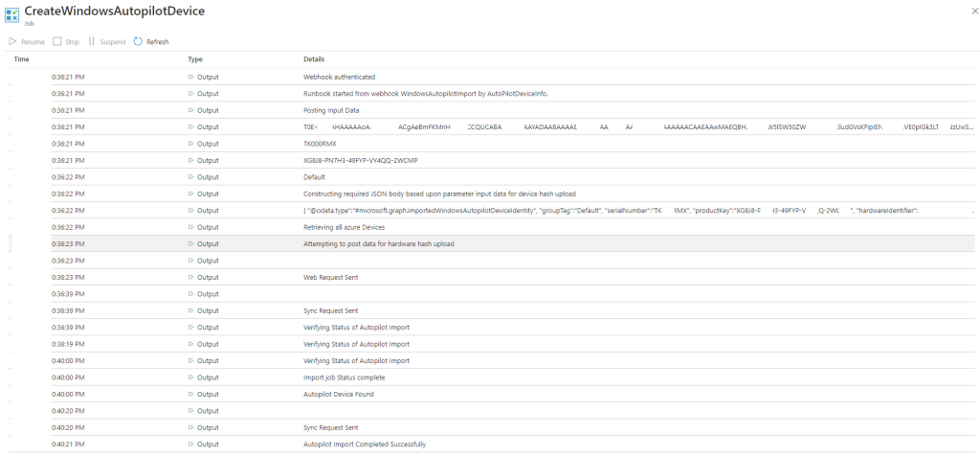Click the Refresh button in the toolbar
The height and width of the screenshot is (456, 980).
coord(151,42)
